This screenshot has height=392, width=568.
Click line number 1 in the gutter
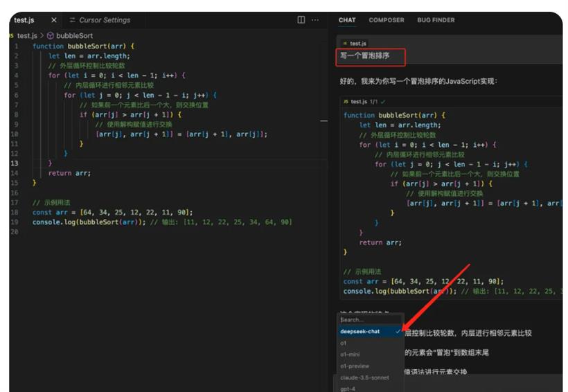[x=17, y=46]
